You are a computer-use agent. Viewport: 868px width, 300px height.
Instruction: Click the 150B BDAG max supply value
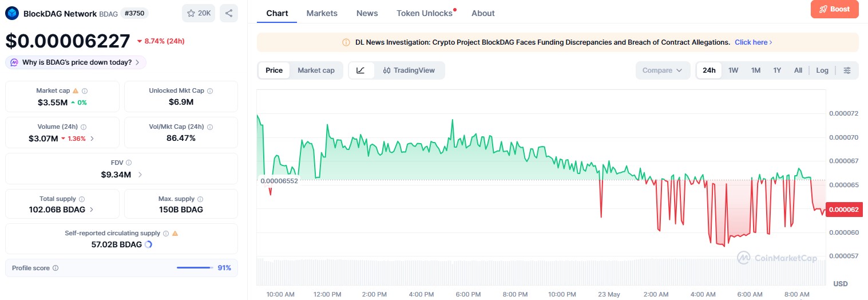pyautogui.click(x=181, y=210)
